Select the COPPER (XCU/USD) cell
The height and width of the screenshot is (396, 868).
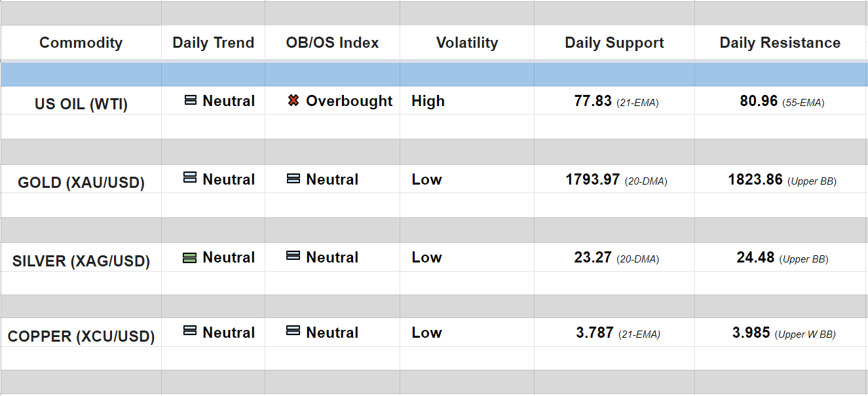coord(81,336)
